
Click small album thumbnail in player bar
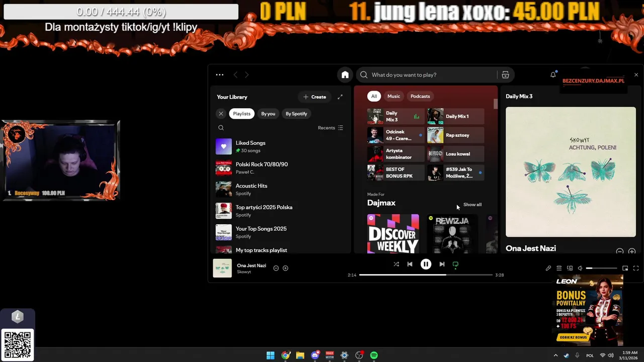[222, 268]
